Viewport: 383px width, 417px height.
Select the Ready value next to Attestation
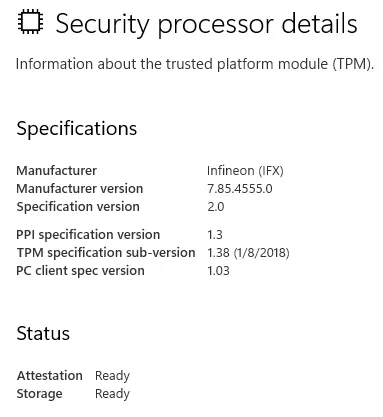point(112,376)
